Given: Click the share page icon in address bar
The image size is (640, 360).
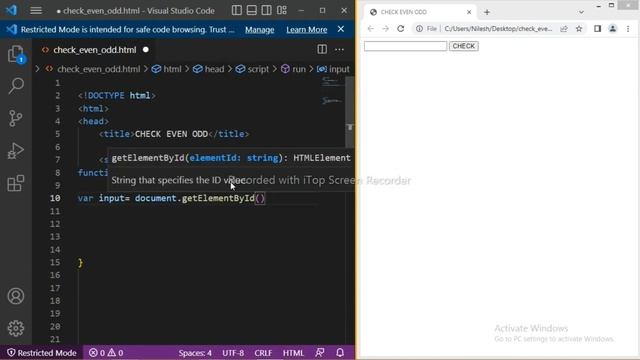Looking at the screenshot, I should (x=564, y=29).
